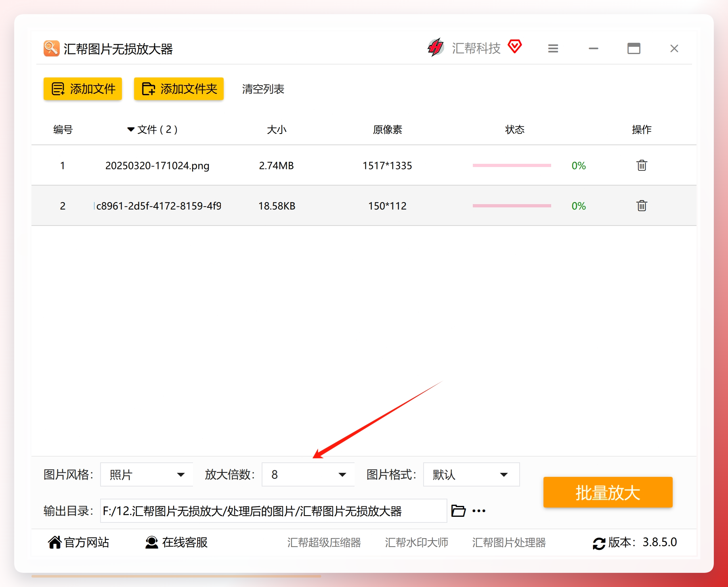Open the 官方网站 home link

pos(79,542)
